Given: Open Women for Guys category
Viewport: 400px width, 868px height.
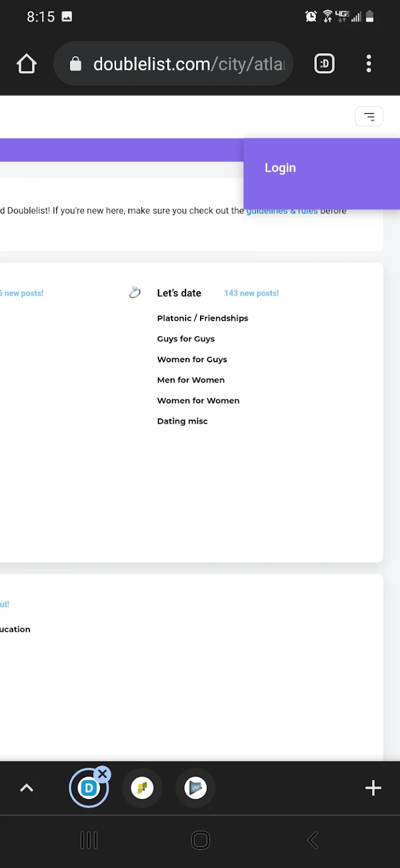Looking at the screenshot, I should (192, 359).
